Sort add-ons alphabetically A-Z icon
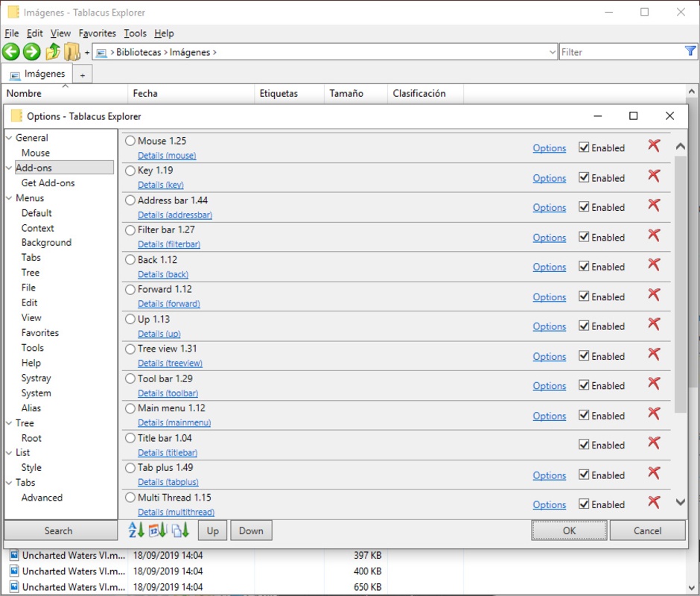 tap(136, 530)
